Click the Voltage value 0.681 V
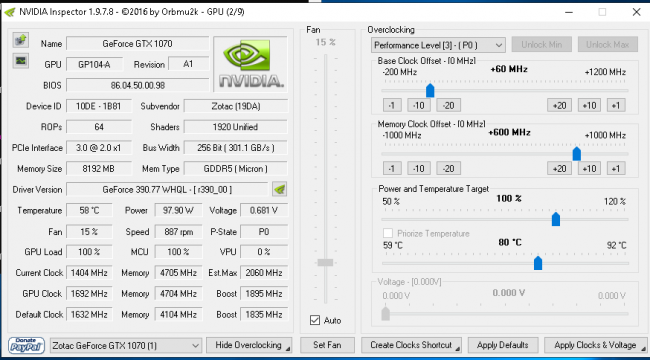Viewport: 650px width, 360px height. click(264, 210)
